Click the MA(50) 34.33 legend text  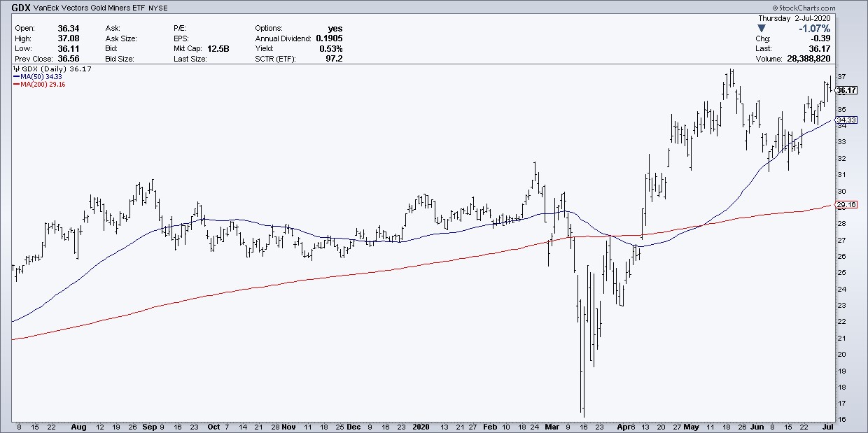point(40,77)
